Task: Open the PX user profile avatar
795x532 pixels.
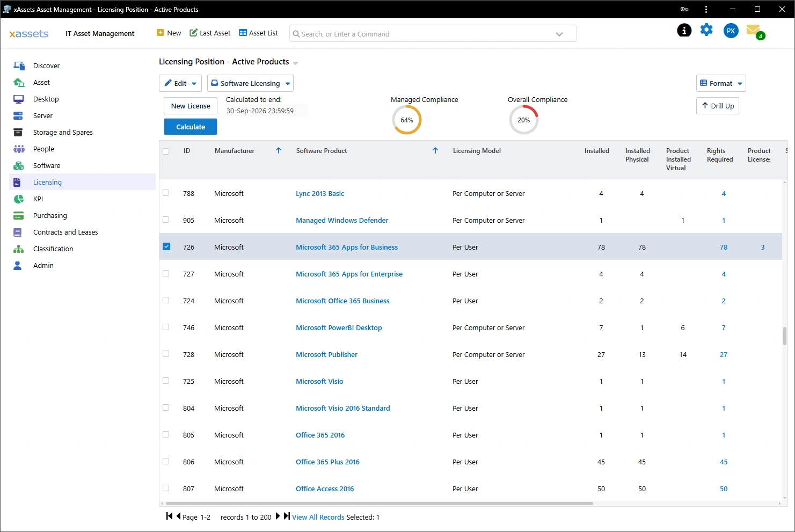Action: pyautogui.click(x=731, y=31)
